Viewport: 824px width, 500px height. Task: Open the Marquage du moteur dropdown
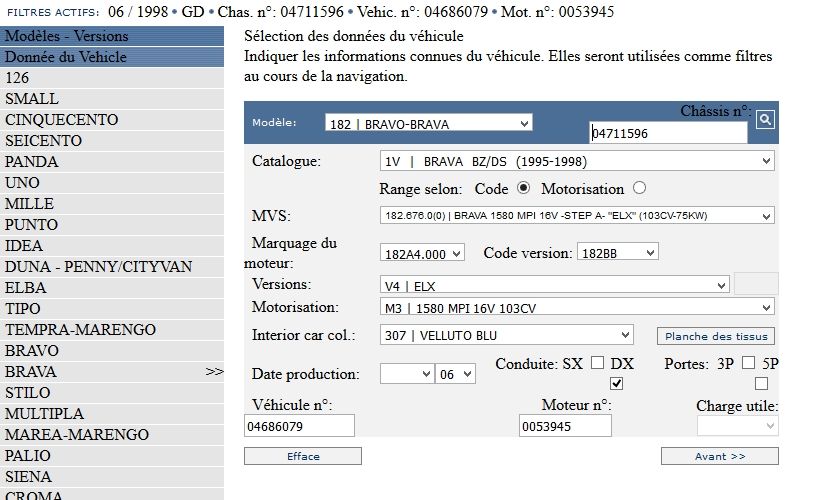point(422,253)
